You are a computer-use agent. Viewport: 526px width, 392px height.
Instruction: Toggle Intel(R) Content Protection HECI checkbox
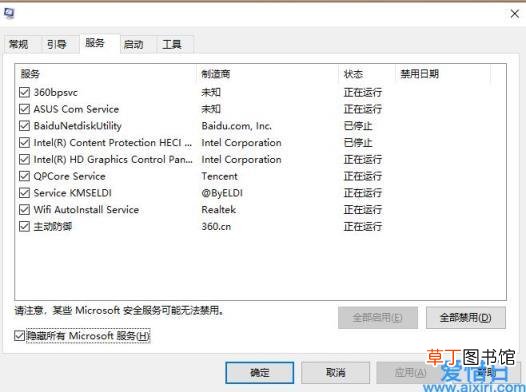click(24, 143)
